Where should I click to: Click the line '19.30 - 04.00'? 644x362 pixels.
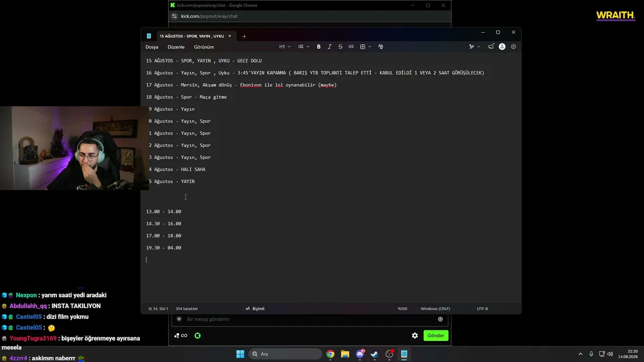click(x=164, y=248)
